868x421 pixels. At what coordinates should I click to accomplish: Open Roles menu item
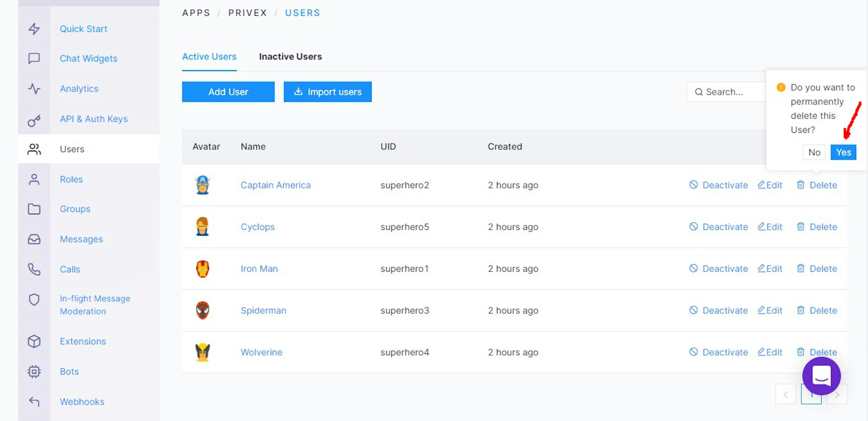pos(71,180)
